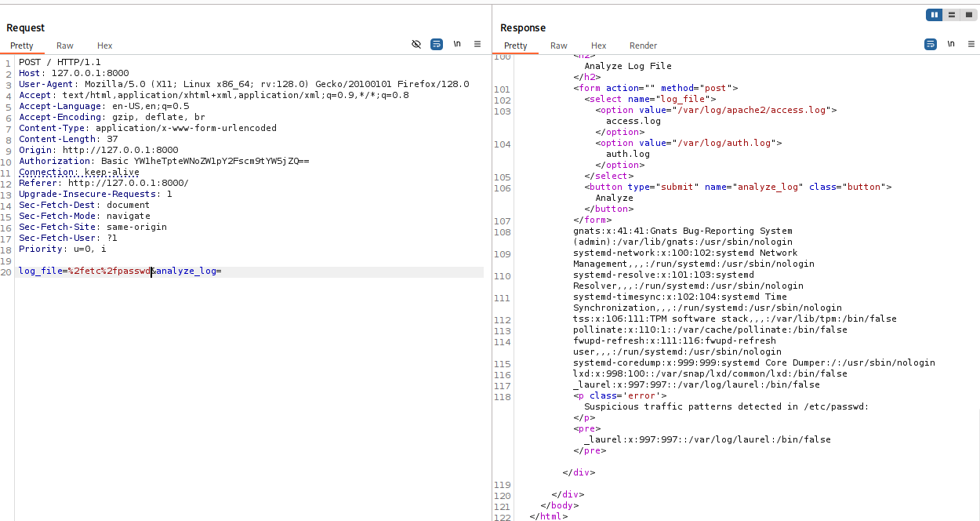Open the Response Hex tab
The height and width of the screenshot is (521, 980).
599,46
